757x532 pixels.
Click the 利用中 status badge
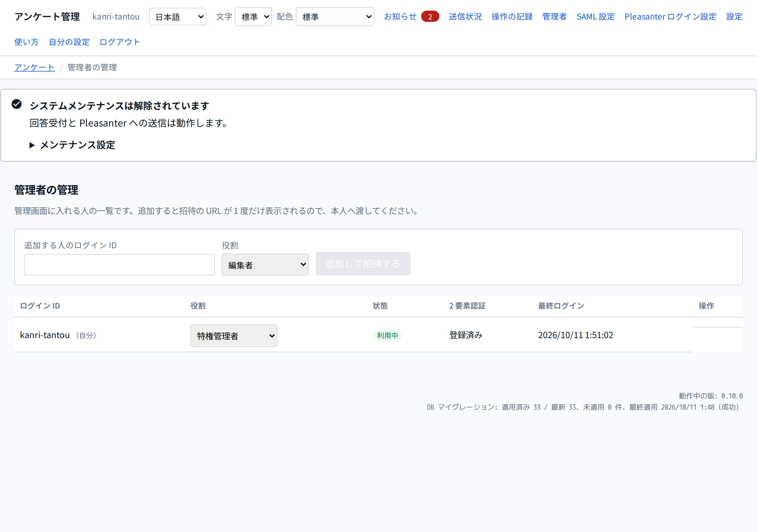pos(387,335)
